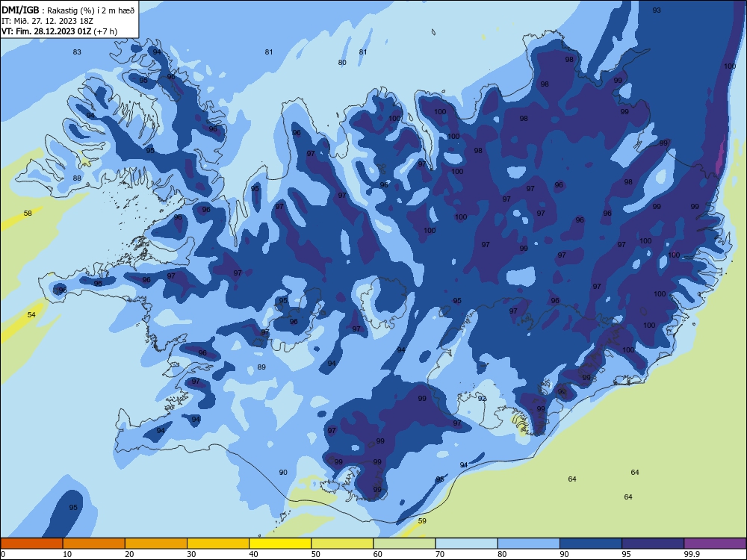Click the orange 10–20 legend swatch
The width and height of the screenshot is (747, 560).
(94, 544)
